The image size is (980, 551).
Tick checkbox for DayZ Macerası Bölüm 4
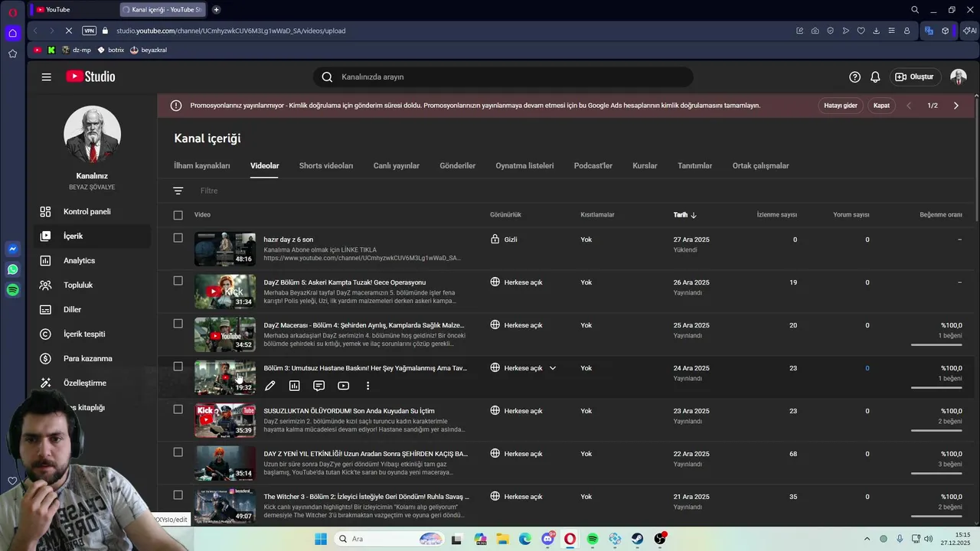178,324
